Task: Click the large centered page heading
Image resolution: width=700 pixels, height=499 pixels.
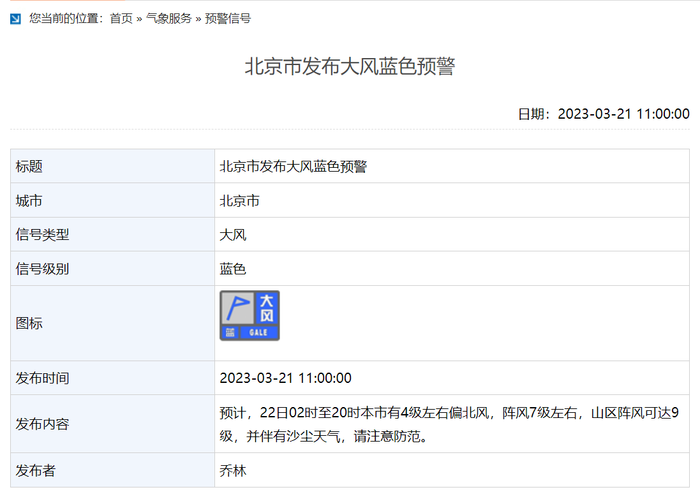Action: [x=350, y=67]
